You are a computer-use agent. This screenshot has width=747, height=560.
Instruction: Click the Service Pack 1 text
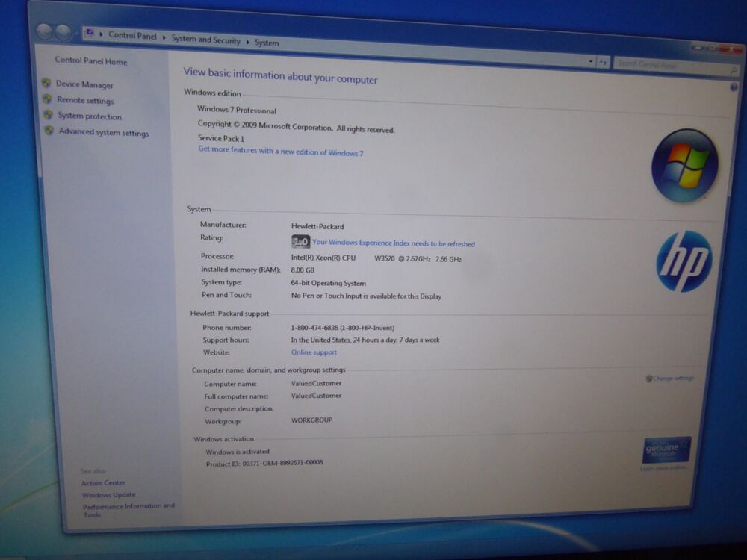pos(221,138)
